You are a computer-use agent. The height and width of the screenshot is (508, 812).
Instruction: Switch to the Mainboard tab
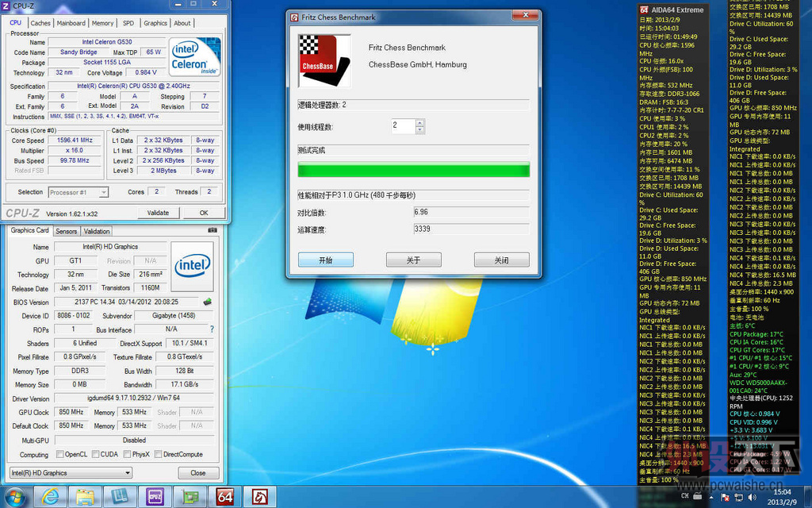click(x=71, y=23)
